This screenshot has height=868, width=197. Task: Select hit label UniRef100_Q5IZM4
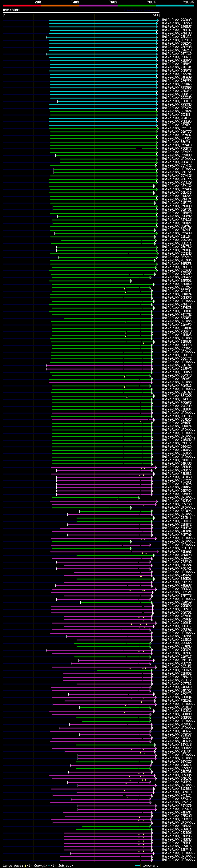[177, 291]
